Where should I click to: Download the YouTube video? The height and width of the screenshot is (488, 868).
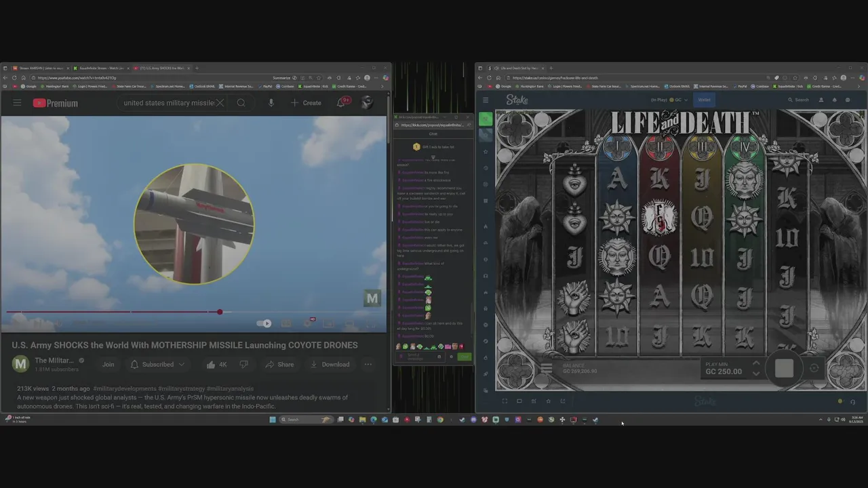[x=330, y=365]
